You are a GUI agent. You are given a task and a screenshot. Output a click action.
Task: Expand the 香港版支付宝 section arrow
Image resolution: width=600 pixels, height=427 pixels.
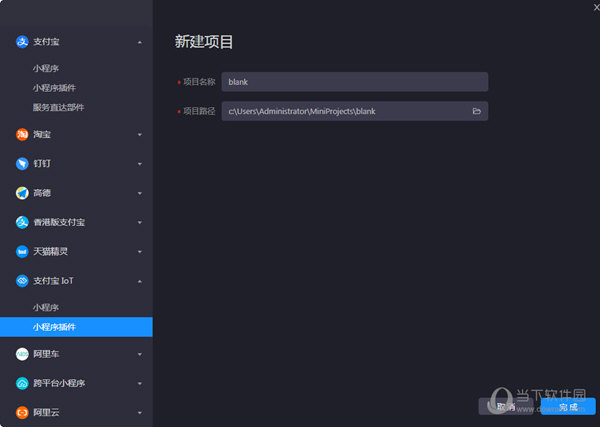point(140,222)
